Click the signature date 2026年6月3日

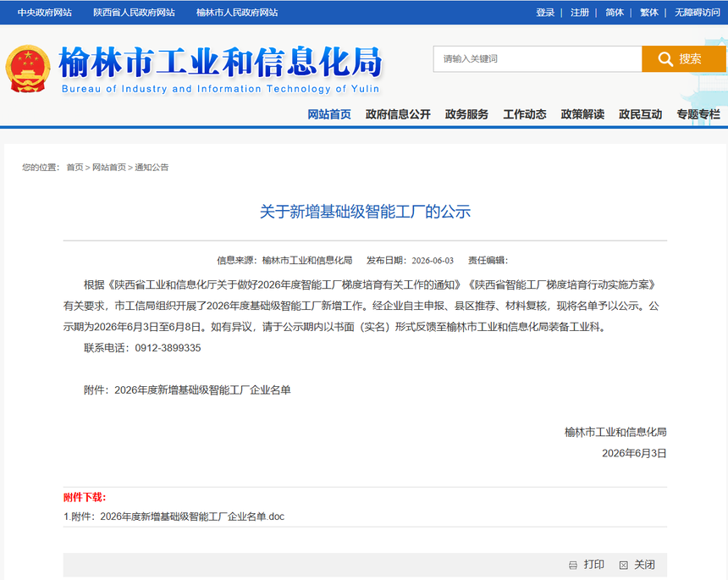tap(634, 453)
